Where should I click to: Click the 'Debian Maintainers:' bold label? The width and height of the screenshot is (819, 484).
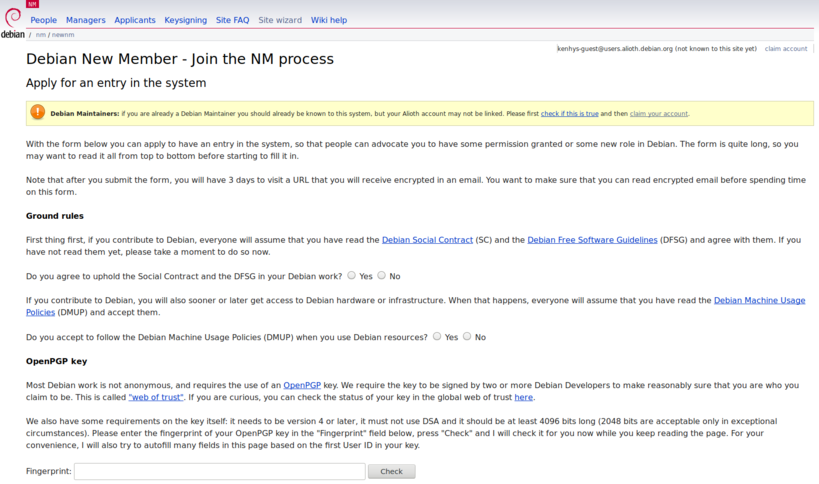pyautogui.click(x=85, y=113)
